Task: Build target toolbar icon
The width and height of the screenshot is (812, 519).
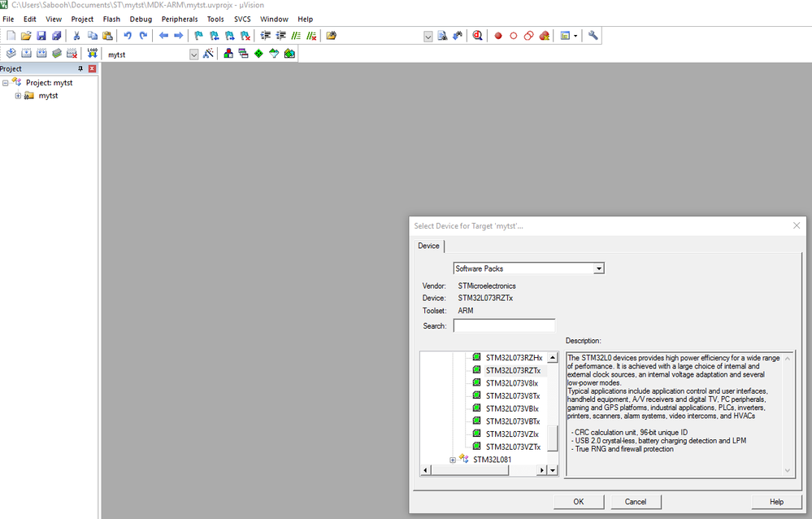Action: (26, 54)
